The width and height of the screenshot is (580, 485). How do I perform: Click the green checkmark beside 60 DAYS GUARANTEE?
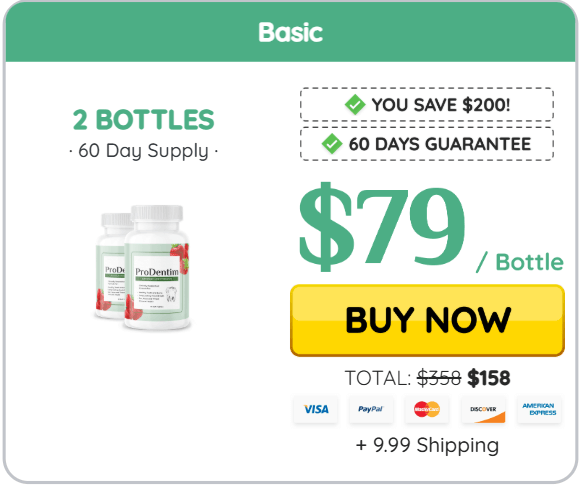[332, 144]
